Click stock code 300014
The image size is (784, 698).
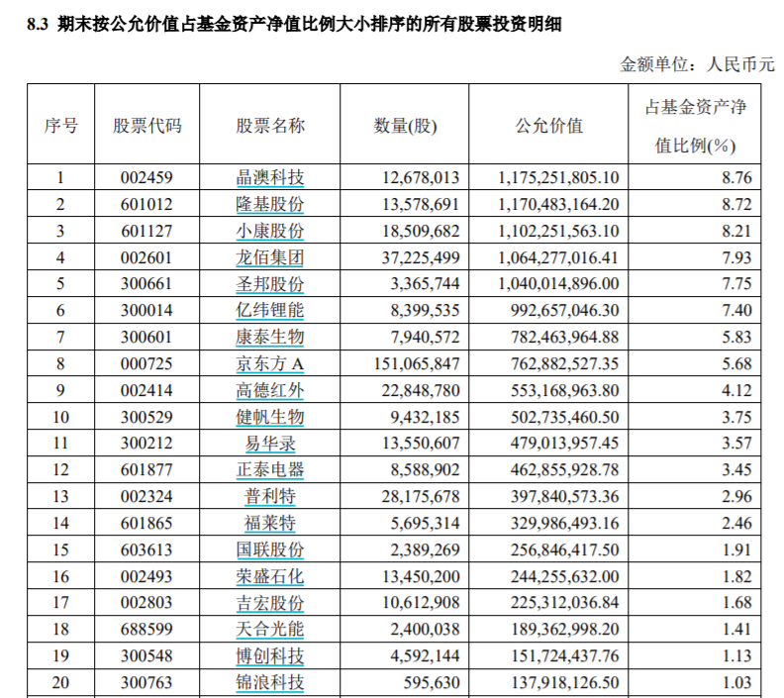click(x=147, y=311)
